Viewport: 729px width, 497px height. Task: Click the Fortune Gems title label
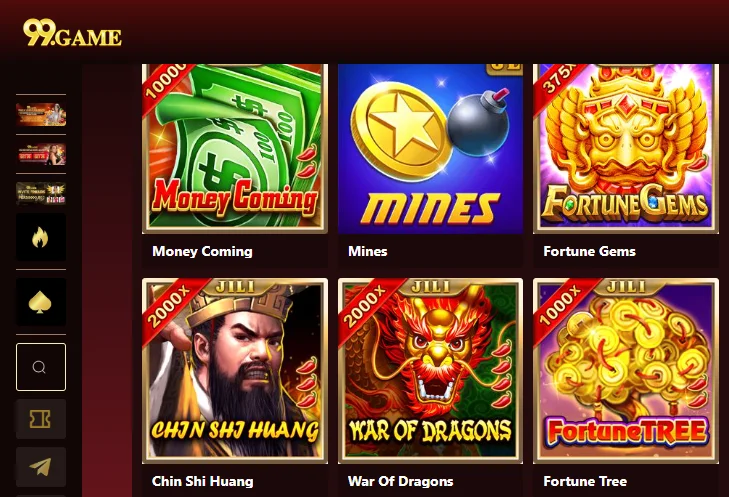pos(590,252)
